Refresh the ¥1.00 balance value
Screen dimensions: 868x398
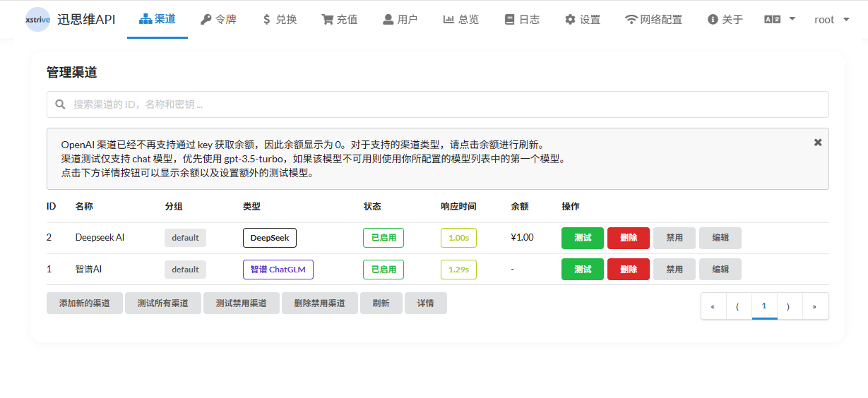pyautogui.click(x=522, y=237)
